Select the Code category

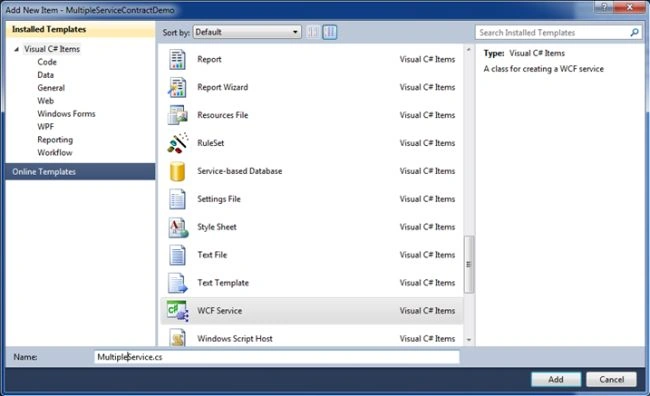point(47,62)
